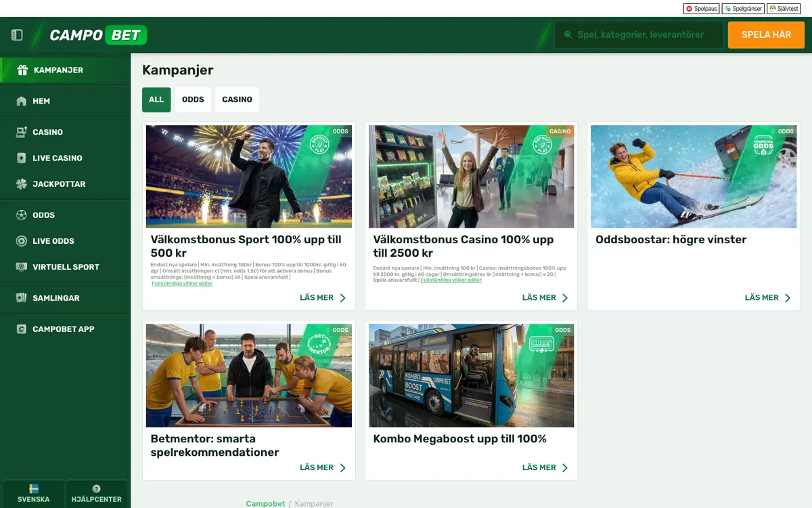This screenshot has height=508, width=812.
Task: Click arrow next to Välkomstbonus Casino Läs mer
Action: [565, 298]
